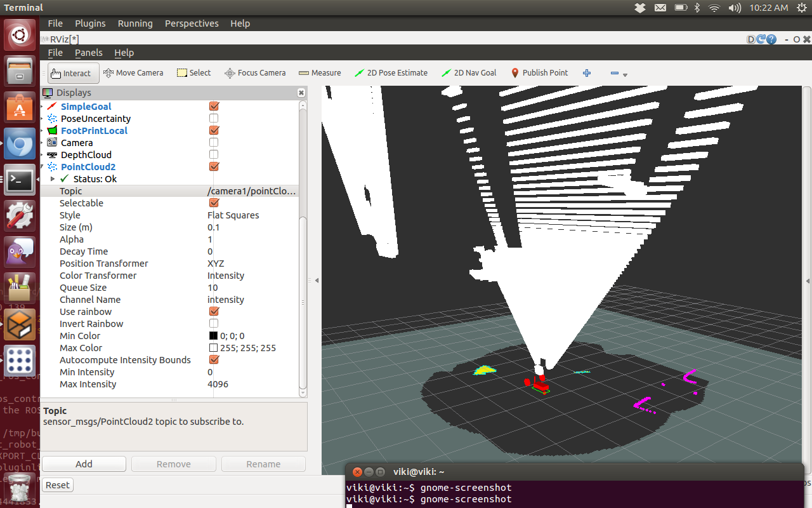Close the Displays panel with its X
This screenshot has width=812, height=508.
[x=301, y=93]
